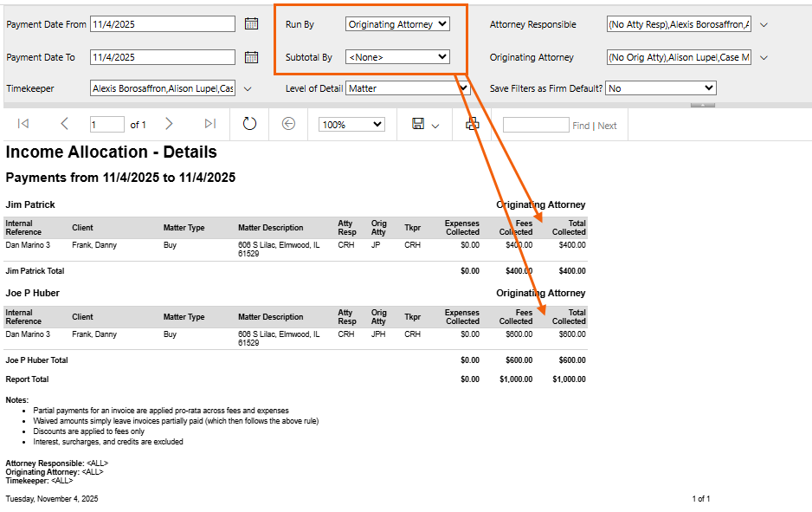Expand the Attorney Responsible multi-select list
Viewport: 812px width, 512px height.
pos(764,24)
